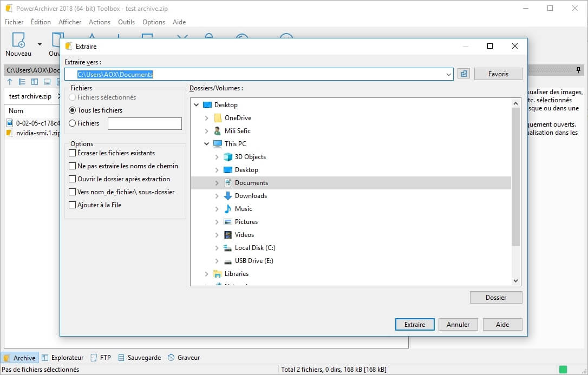Select the Music folder in tree
The height and width of the screenshot is (375, 588).
click(243, 209)
